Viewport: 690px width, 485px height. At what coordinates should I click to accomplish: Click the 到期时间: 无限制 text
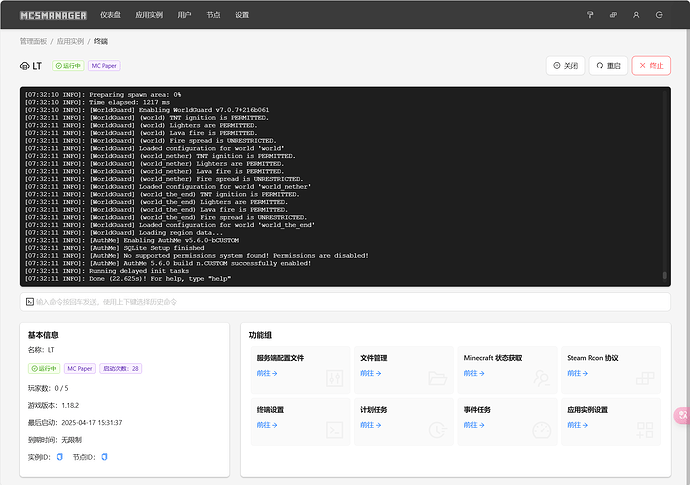tap(55, 440)
